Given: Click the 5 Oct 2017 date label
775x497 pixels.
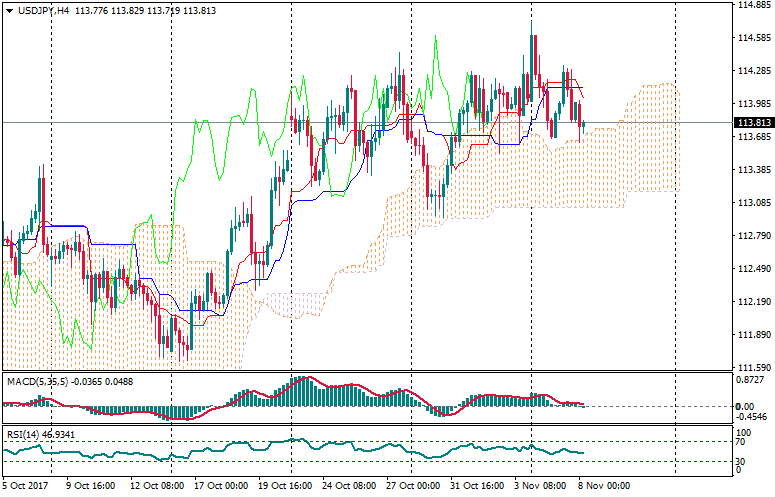Looking at the screenshot, I should 25,486.
